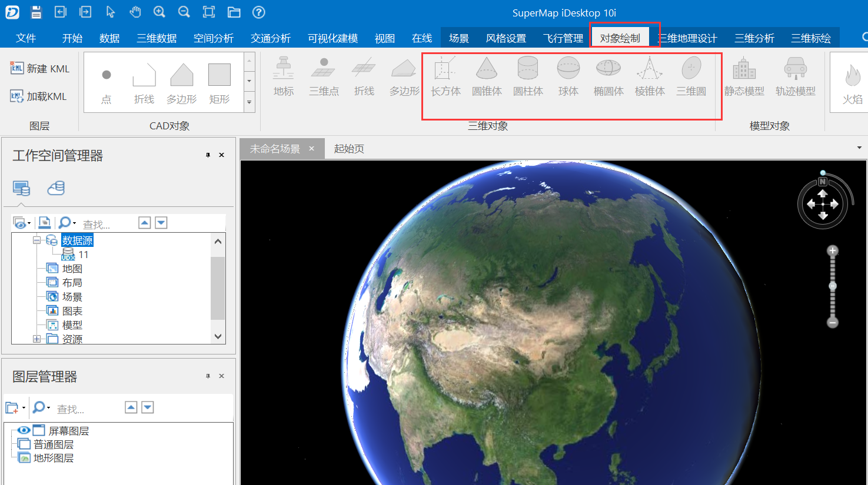Activate the pan hand tool
868x485 pixels.
click(135, 12)
